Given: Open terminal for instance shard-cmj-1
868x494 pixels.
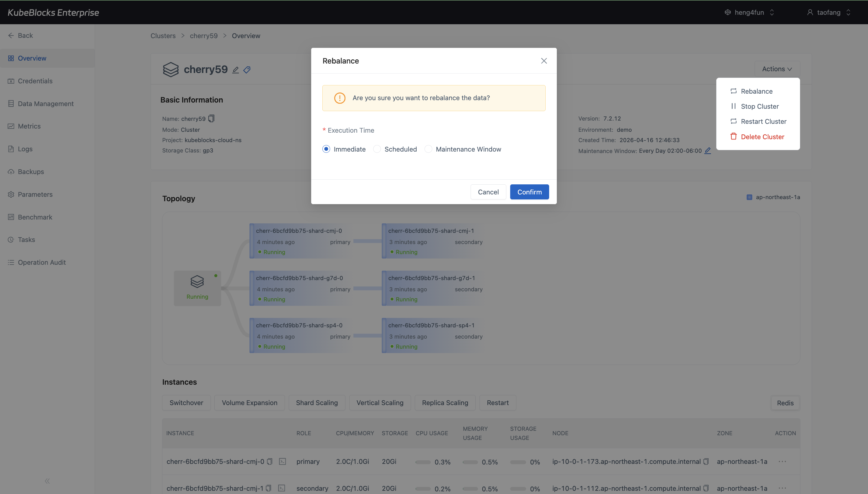Looking at the screenshot, I should [x=282, y=488].
